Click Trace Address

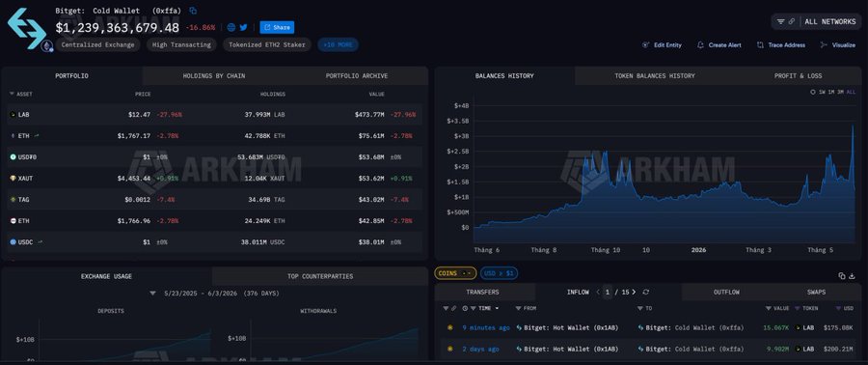point(781,44)
